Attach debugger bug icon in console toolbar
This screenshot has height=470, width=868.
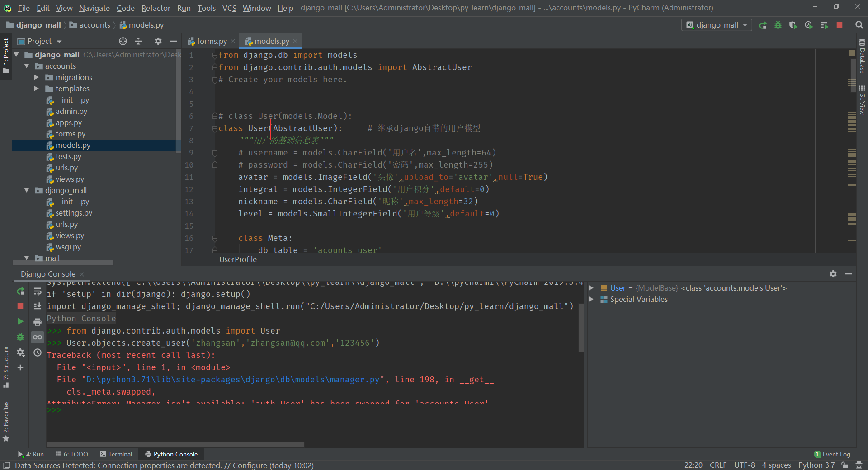coord(20,337)
